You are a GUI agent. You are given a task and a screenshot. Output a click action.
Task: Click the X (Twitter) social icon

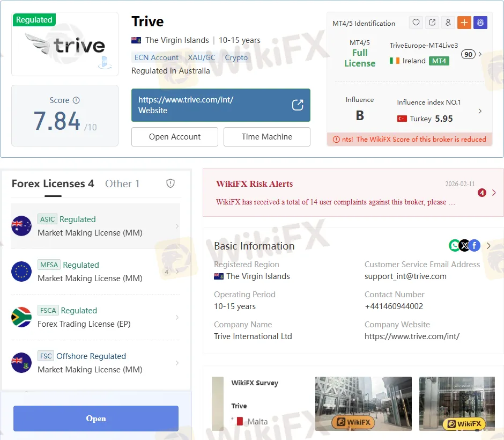(464, 246)
